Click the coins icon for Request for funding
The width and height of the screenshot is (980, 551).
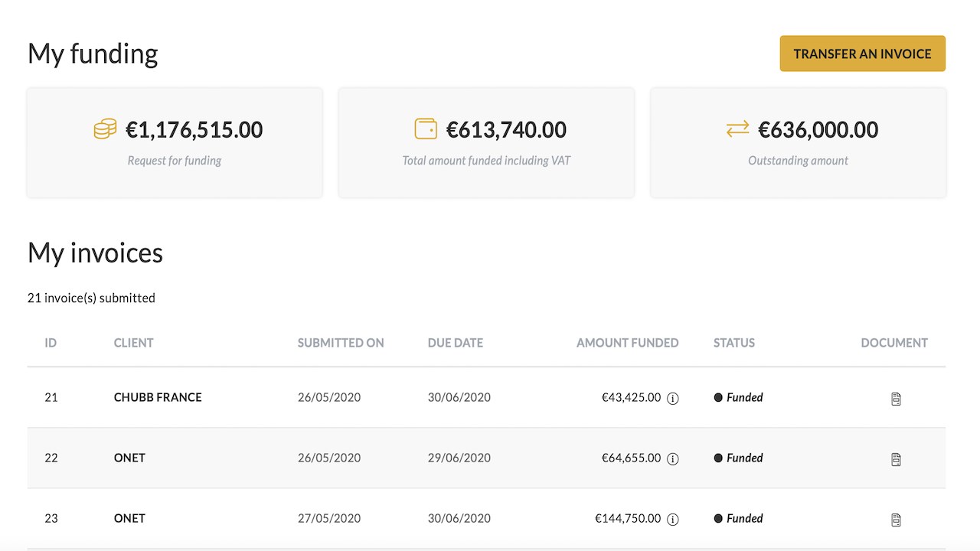(105, 129)
